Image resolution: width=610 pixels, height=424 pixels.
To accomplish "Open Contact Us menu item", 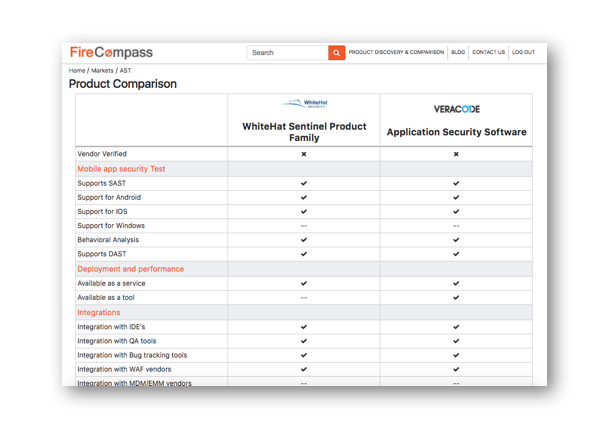I will pyautogui.click(x=489, y=52).
